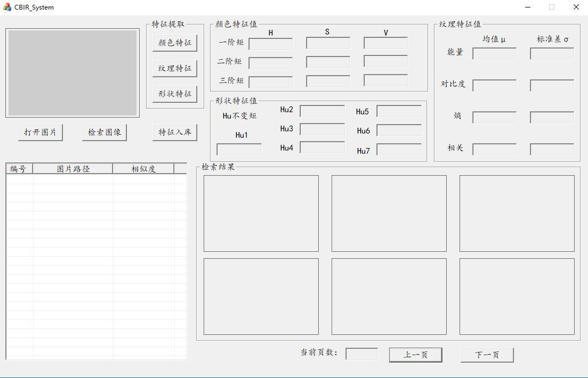This screenshot has width=588, height=378.
Task: Click the CBIR_System app icon in title bar
Action: click(x=7, y=7)
